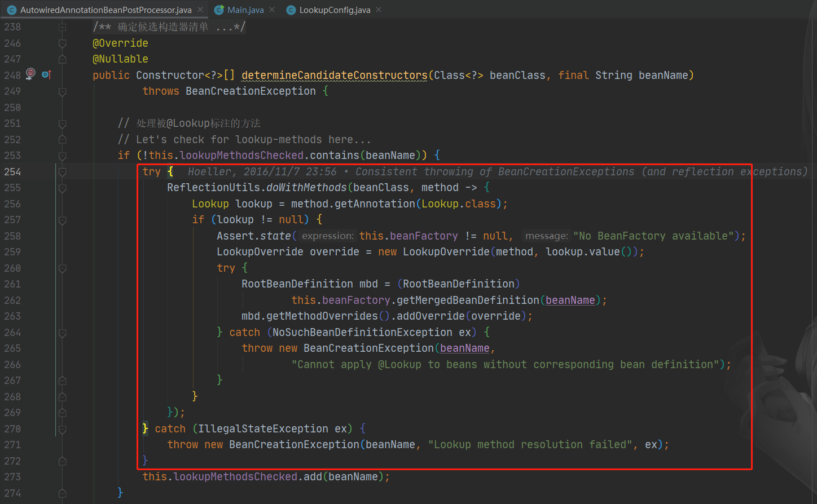Click LookupOverride constructor call on line 259
Screen dimensions: 817x504
(x=446, y=252)
